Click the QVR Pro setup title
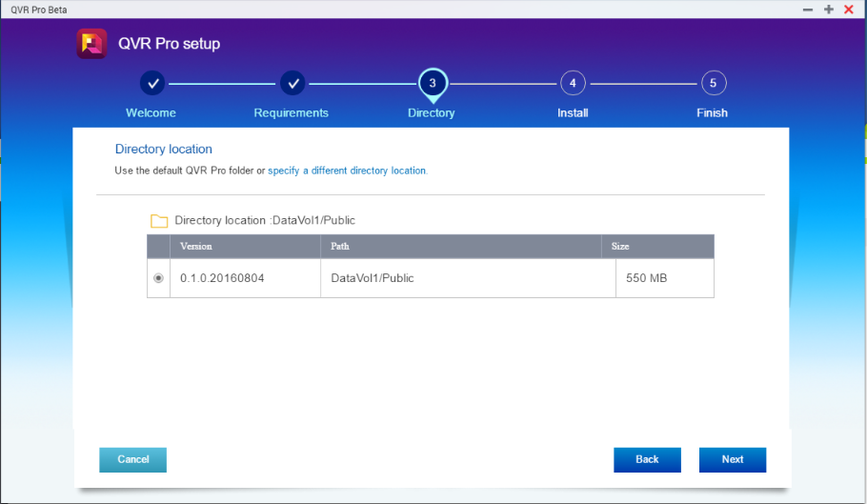Screen dimensions: 867x504 [170, 44]
